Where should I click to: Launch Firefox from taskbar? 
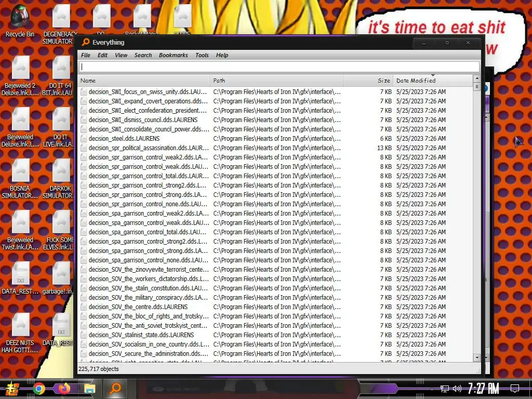point(64,389)
